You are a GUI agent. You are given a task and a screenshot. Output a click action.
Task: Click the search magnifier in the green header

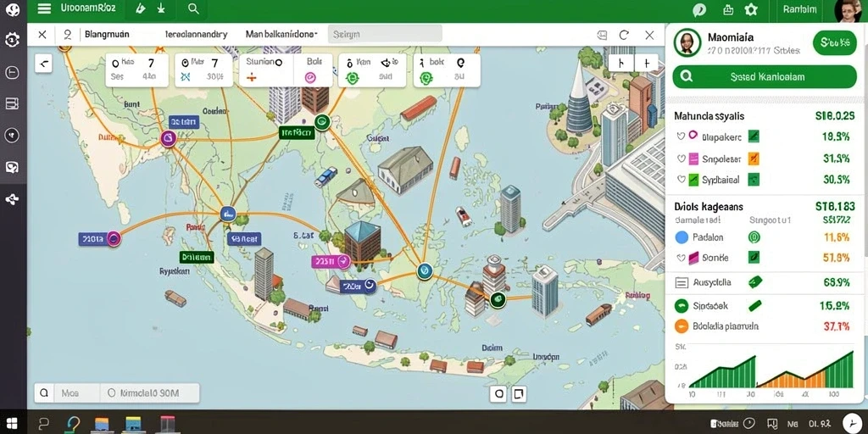193,8
